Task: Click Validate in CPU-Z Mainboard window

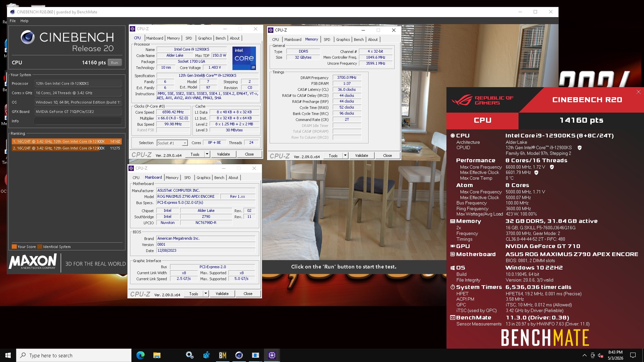Action: [x=222, y=294]
